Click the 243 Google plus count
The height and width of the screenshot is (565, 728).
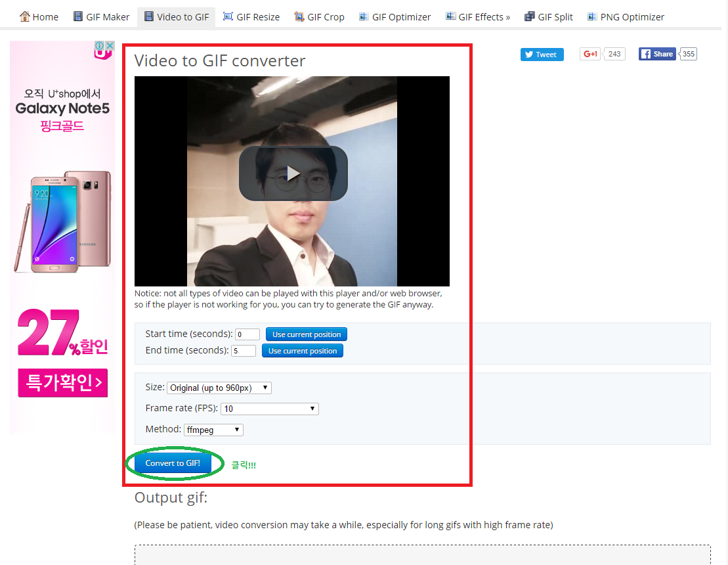(x=614, y=54)
